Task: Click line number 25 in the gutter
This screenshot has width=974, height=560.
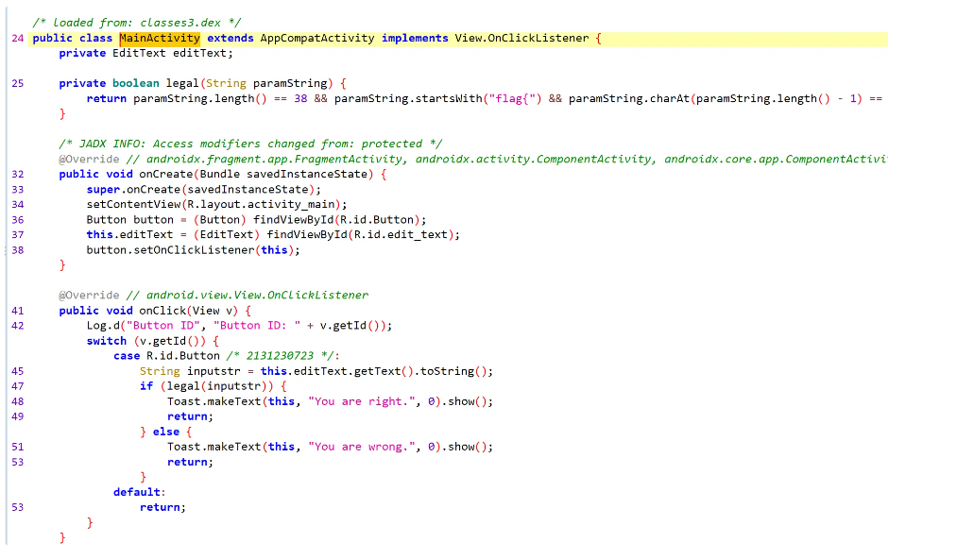Action: click(x=17, y=84)
